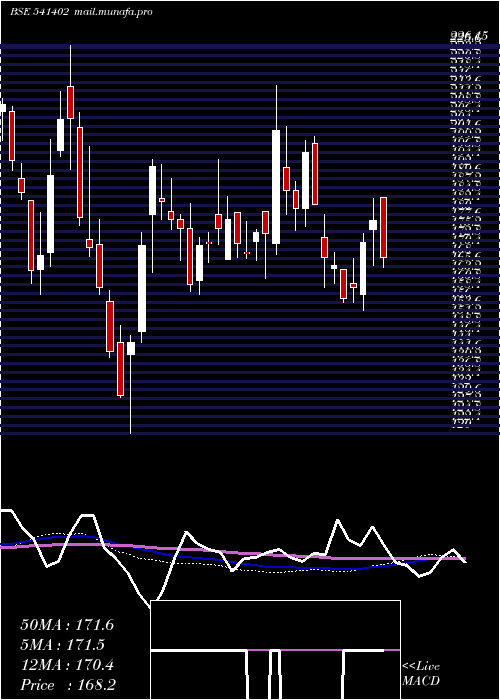Click the 'Price : 168.2' value

pyautogui.click(x=68, y=685)
